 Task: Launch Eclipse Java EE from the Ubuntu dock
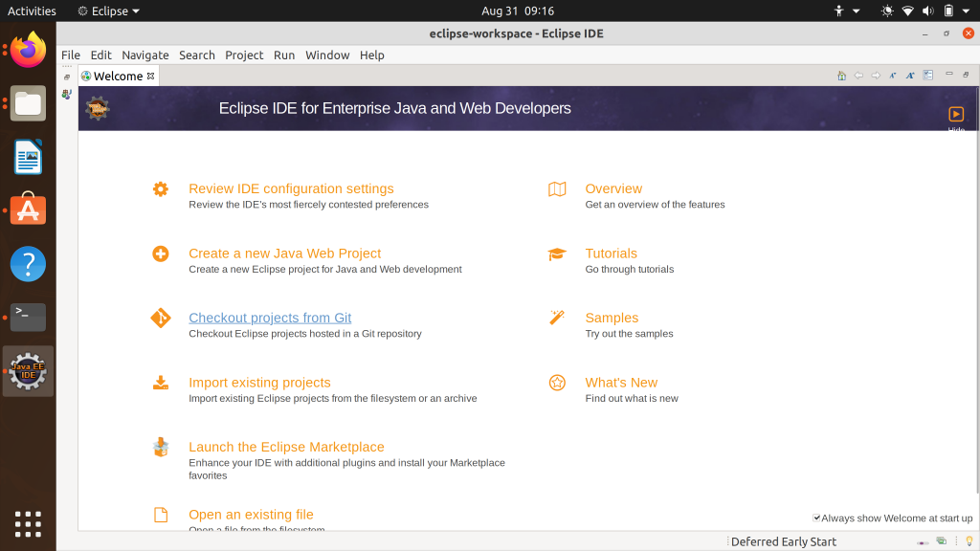tap(28, 371)
